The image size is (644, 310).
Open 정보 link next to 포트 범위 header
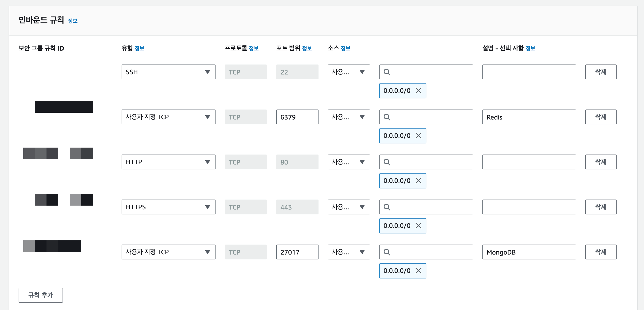click(x=307, y=48)
